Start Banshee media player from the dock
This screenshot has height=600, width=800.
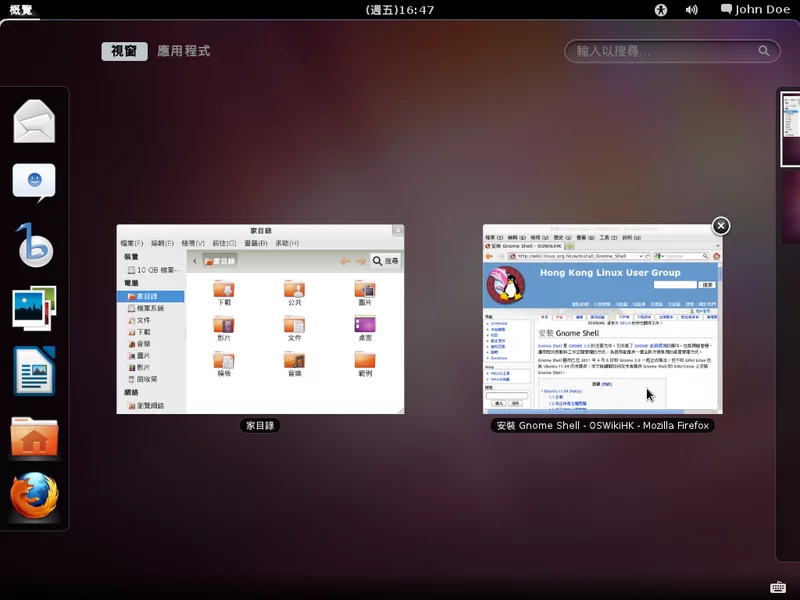[x=34, y=245]
